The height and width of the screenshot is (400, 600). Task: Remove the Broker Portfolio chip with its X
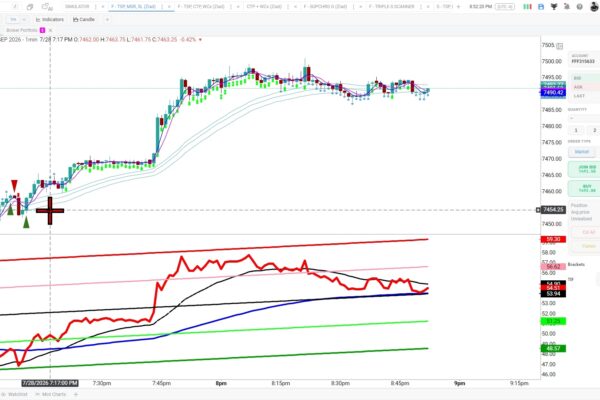coord(50,30)
